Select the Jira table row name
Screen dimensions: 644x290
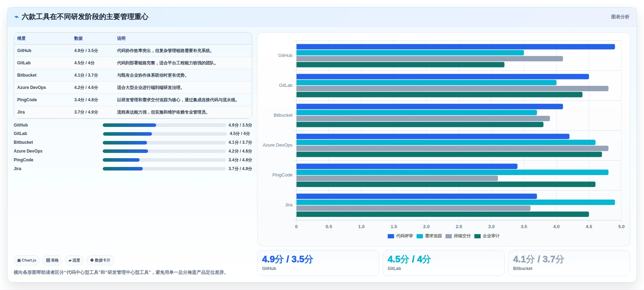tap(21, 112)
